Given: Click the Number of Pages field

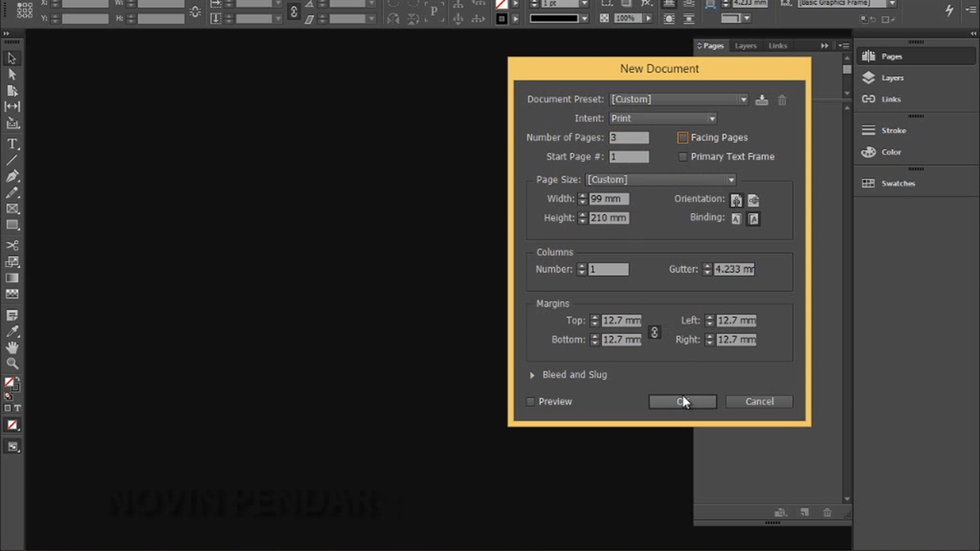Looking at the screenshot, I should pyautogui.click(x=629, y=138).
